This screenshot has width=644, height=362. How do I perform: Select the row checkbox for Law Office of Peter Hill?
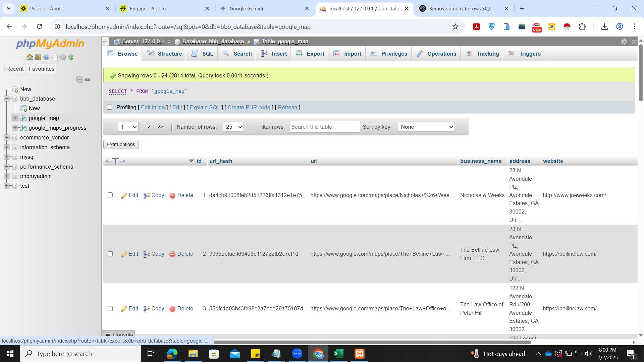[x=110, y=308]
